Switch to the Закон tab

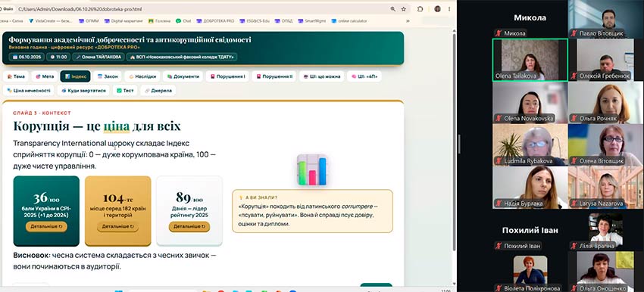pos(108,76)
